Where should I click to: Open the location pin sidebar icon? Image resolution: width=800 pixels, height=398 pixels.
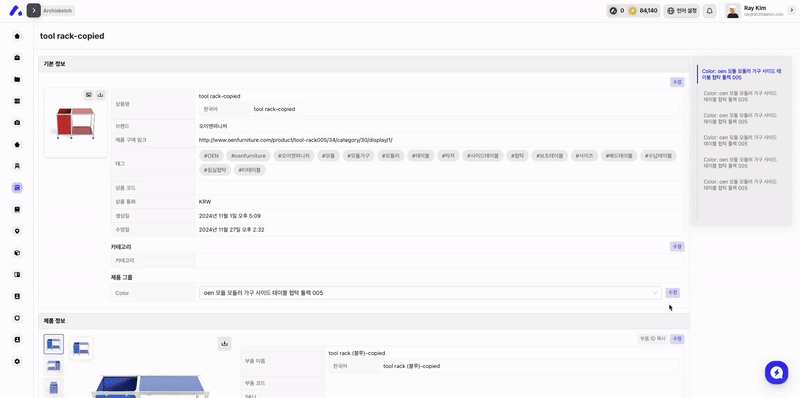tap(17, 231)
